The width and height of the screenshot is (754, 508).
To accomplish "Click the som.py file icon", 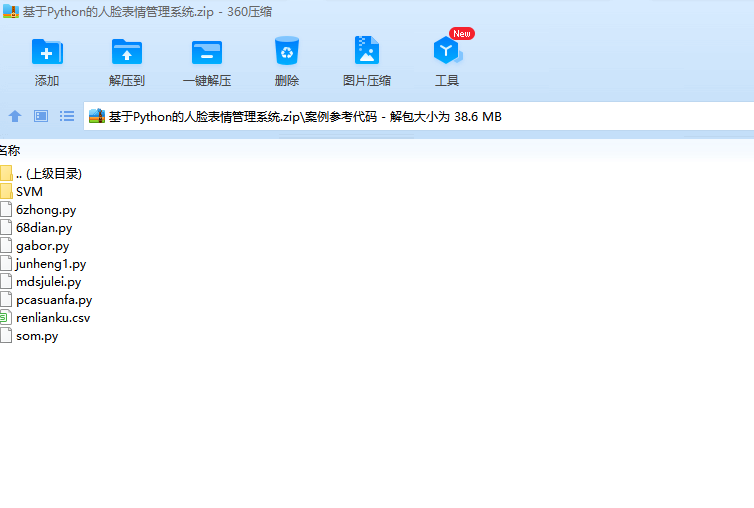I will click(x=6, y=335).
